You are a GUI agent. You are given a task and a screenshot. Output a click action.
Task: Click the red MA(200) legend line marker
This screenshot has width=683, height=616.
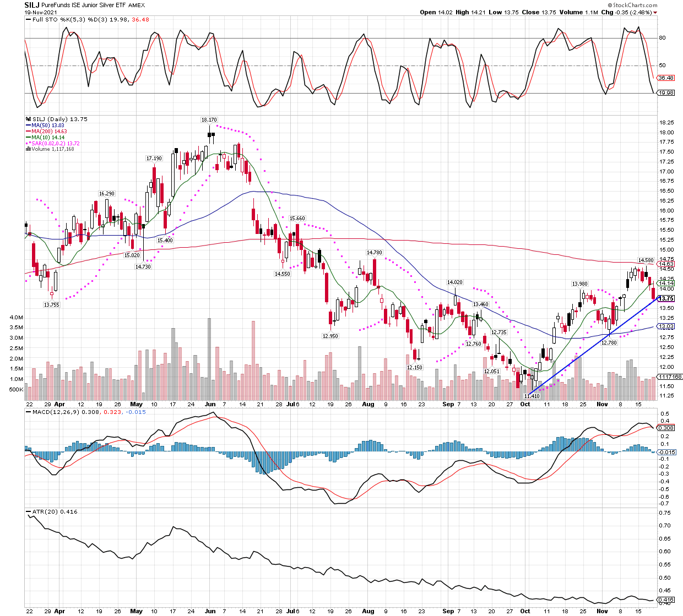coord(28,132)
